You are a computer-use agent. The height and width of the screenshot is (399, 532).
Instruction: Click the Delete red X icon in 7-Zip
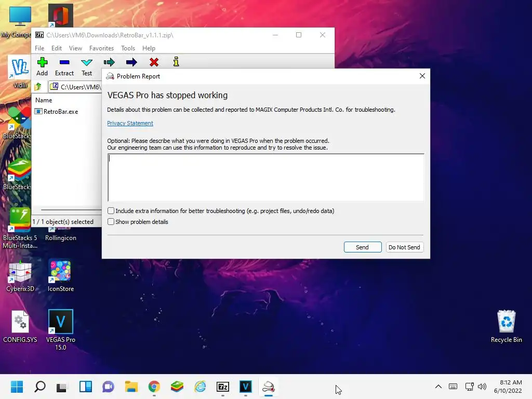click(154, 62)
